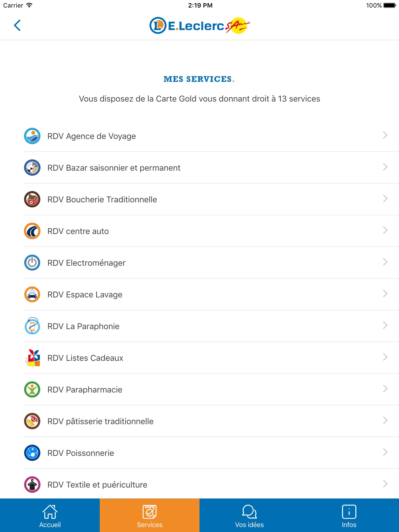Tap the centre auto road icon
The width and height of the screenshot is (399, 532).
point(32,231)
